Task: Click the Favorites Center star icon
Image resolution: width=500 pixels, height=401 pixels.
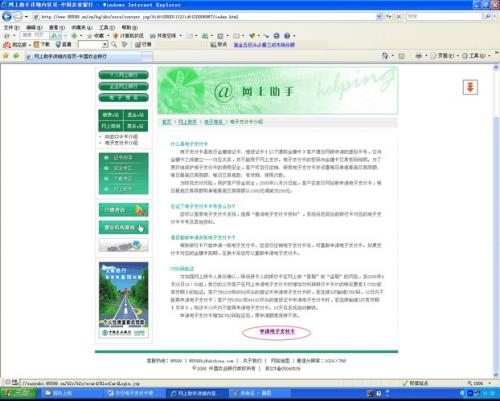Action: point(6,56)
